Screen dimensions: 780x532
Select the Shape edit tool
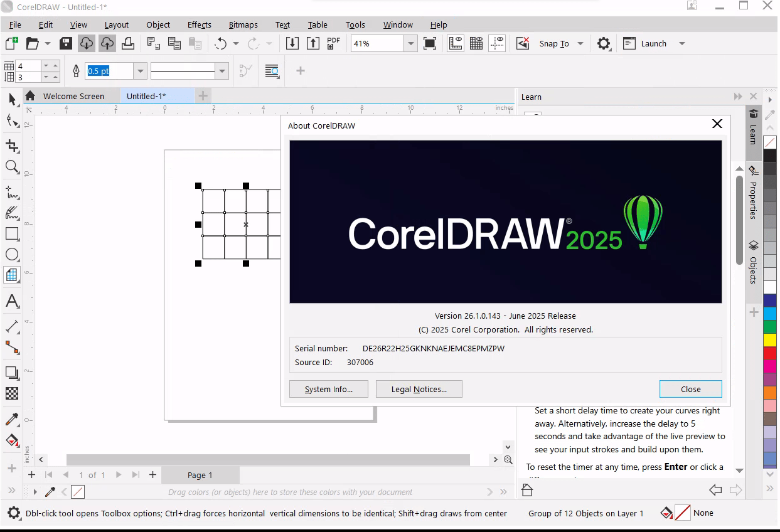[12, 120]
